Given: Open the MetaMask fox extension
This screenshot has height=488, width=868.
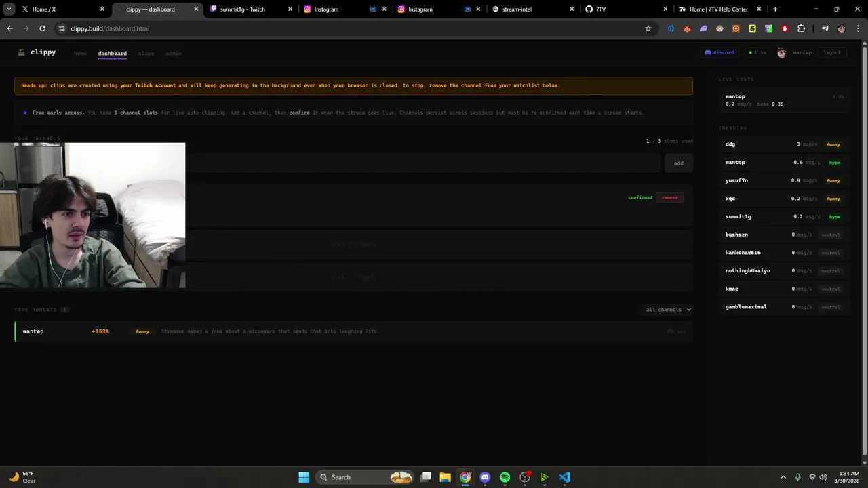Looking at the screenshot, I should click(x=687, y=28).
